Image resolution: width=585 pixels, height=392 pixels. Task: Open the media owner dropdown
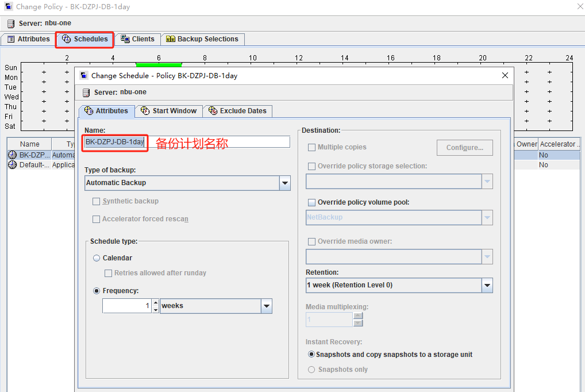[487, 257]
